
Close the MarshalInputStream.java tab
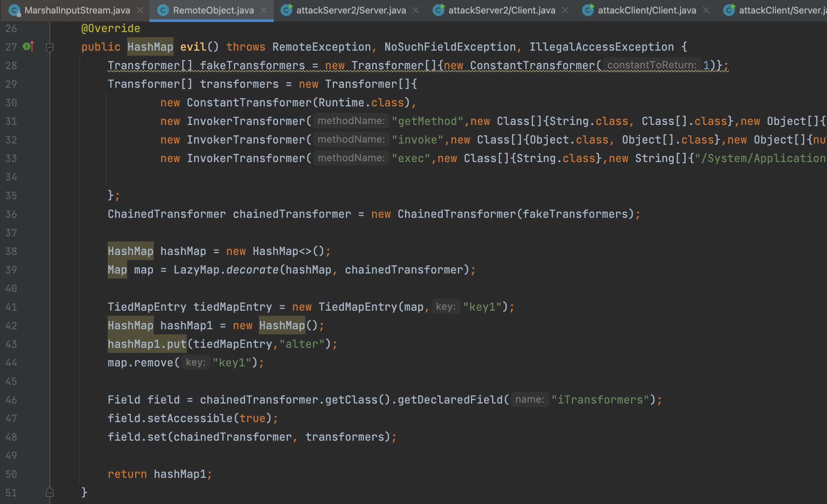[x=140, y=10]
